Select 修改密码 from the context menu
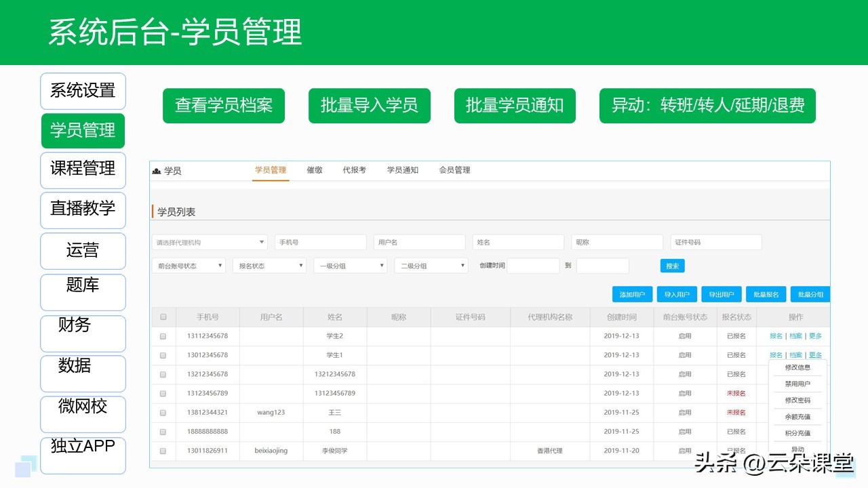This screenshot has width=868, height=488. tap(797, 400)
